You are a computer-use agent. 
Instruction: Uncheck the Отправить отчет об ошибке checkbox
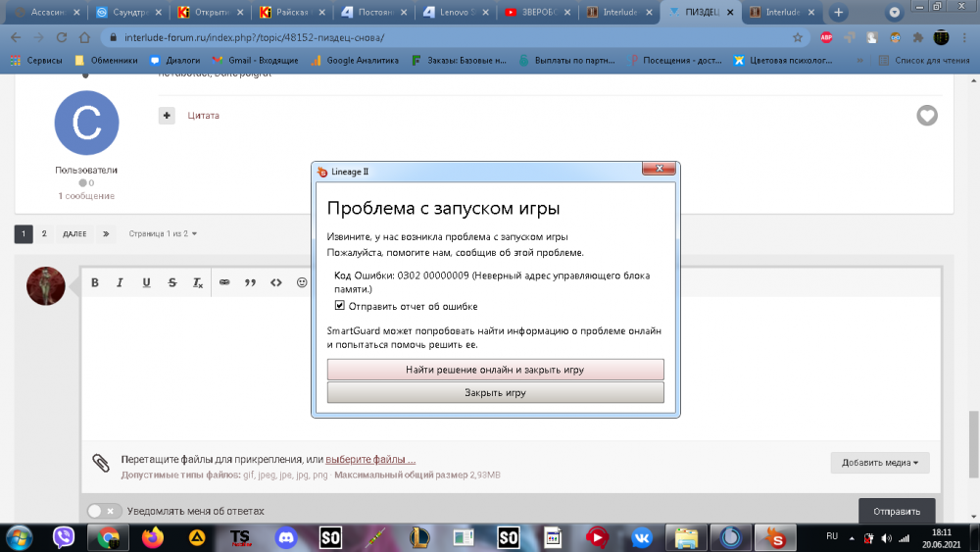339,305
